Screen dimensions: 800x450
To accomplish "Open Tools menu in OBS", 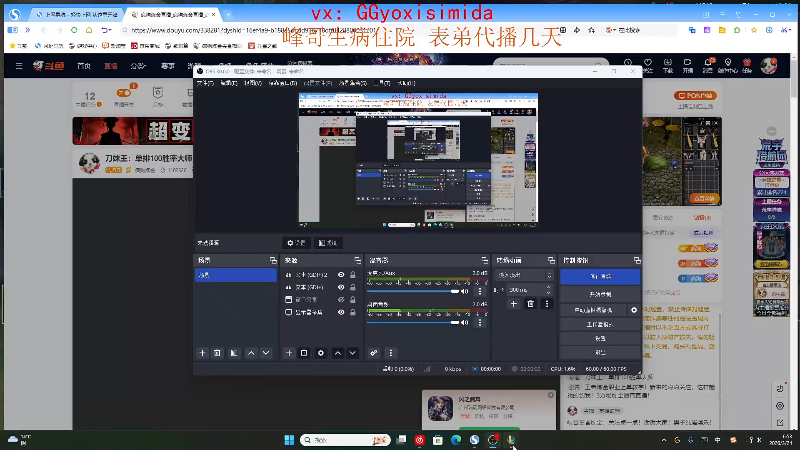I will pos(382,83).
